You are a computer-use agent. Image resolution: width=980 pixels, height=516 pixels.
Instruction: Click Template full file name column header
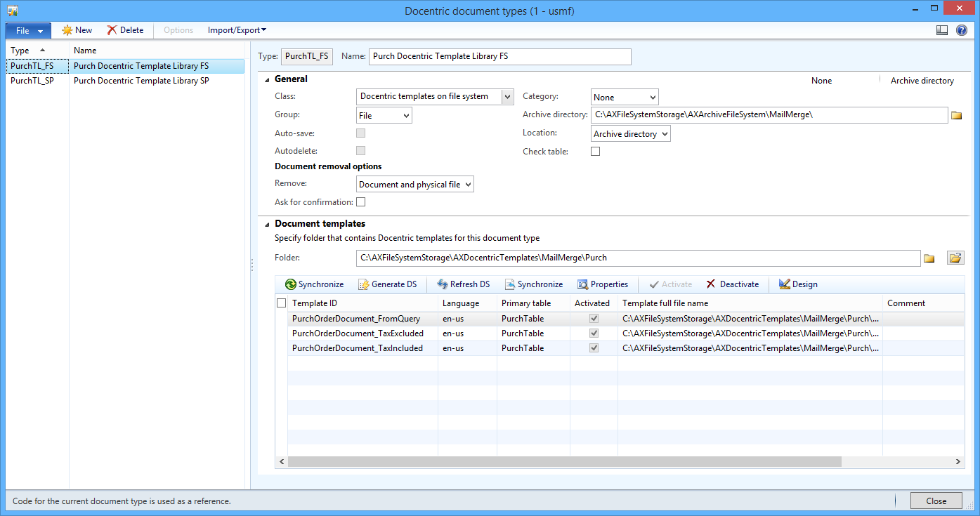[750, 303]
